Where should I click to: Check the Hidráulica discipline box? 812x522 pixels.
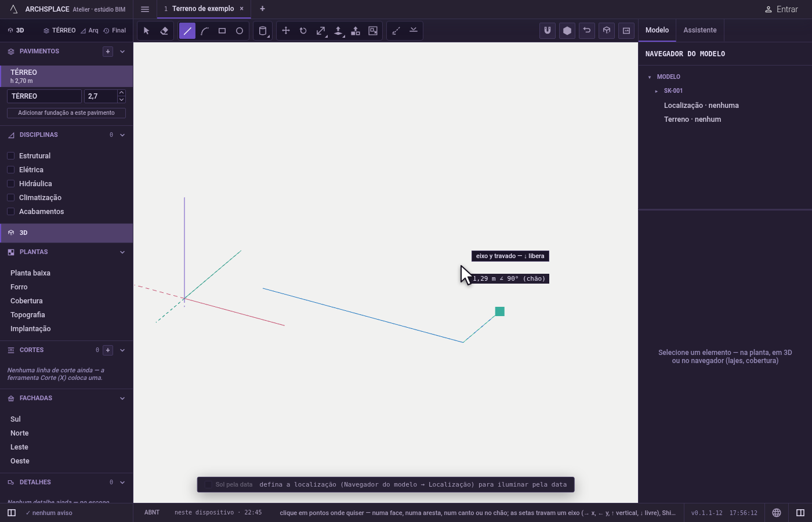(x=10, y=183)
